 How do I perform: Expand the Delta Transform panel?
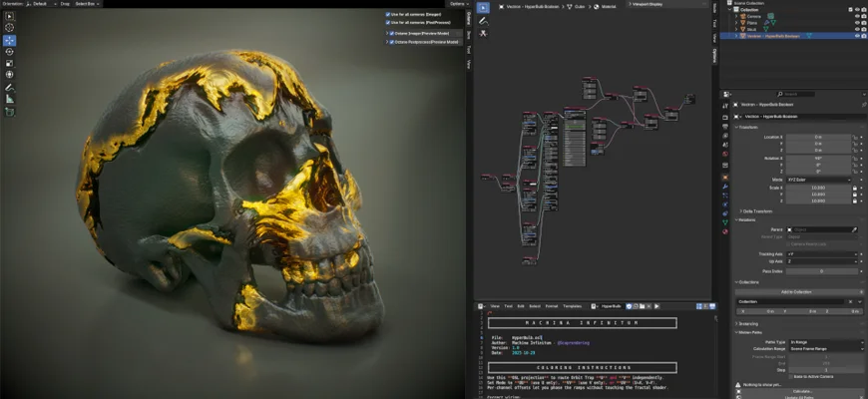point(755,211)
